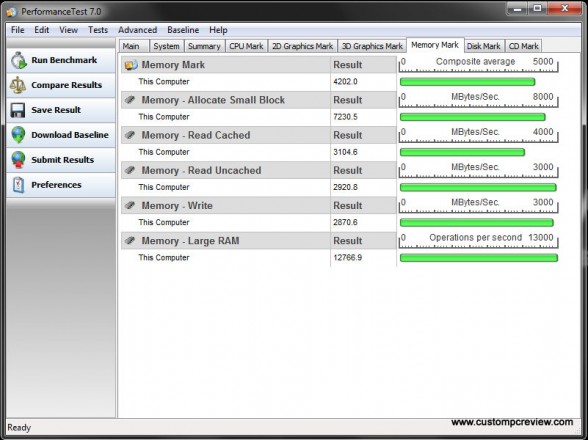Screen dimensions: 588x440
Task: Click the Run Benchmark stopwatch icon
Action: [18, 60]
